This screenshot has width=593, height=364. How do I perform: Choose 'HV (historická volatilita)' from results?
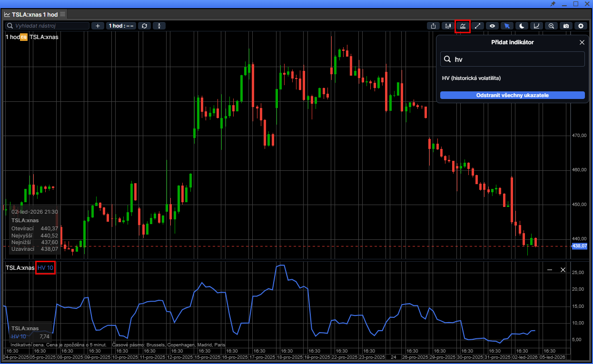471,78
